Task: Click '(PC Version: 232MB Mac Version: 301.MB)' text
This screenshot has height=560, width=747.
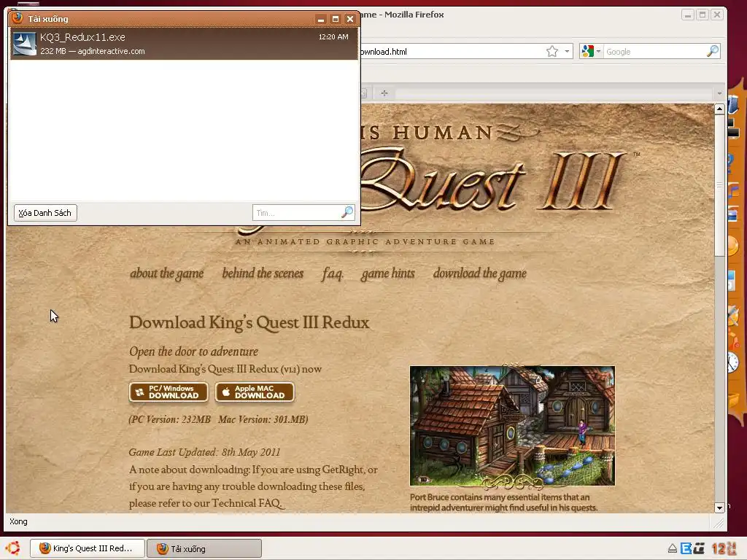Action: tap(218, 419)
